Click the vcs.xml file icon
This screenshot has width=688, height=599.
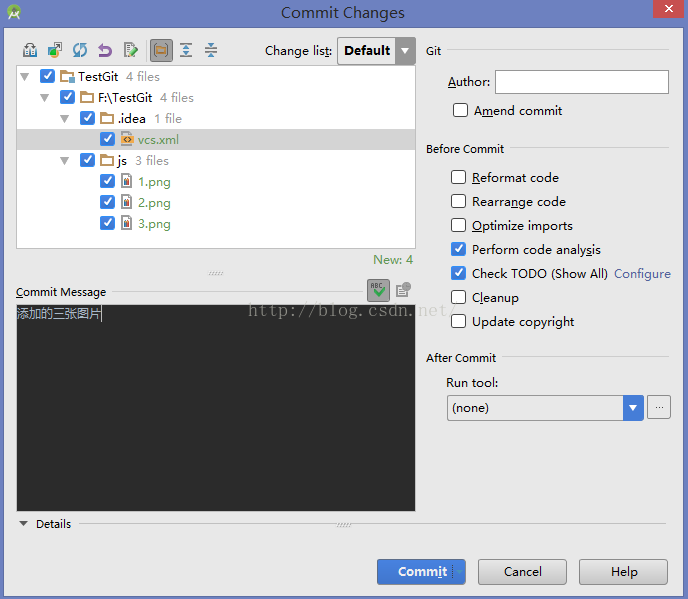[x=127, y=139]
